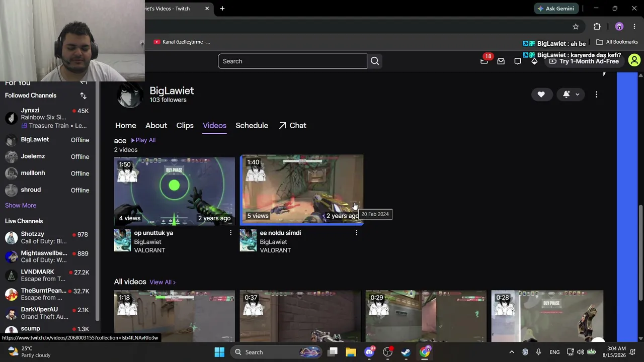
Task: Open the All Bookmarks folder
Action: coord(616,42)
